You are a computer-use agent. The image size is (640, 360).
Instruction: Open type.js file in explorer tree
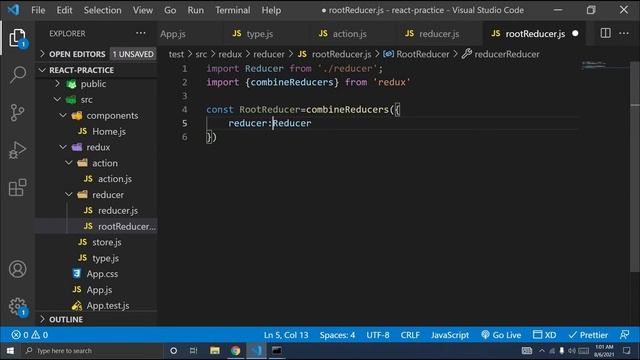(x=105, y=258)
